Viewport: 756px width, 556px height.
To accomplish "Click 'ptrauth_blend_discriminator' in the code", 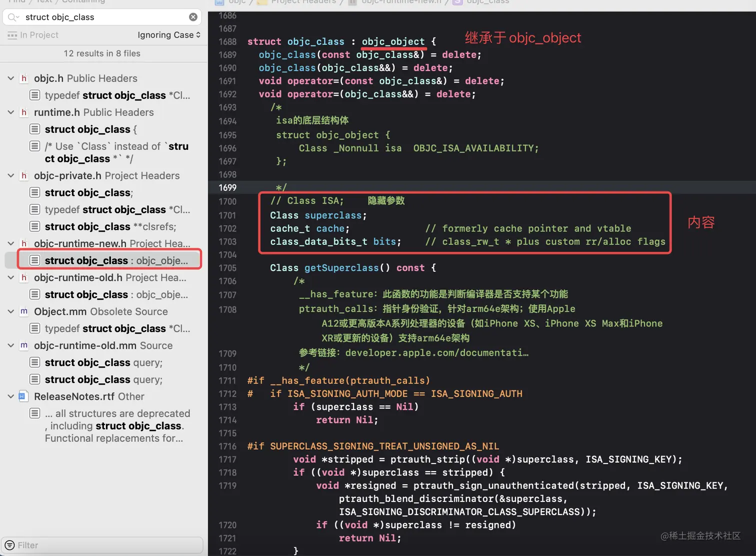I will (x=416, y=499).
